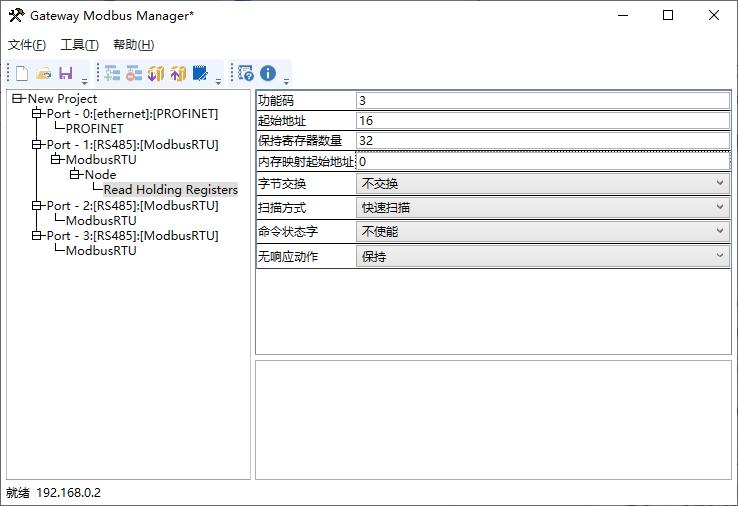The width and height of the screenshot is (738, 506).
Task: Select Read Holding Registers tree item
Action: [170, 190]
